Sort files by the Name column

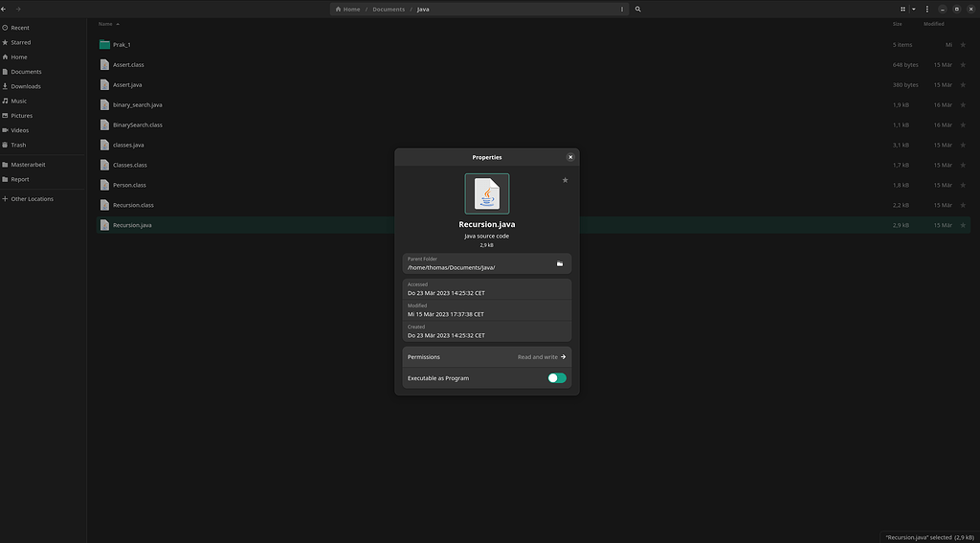click(105, 24)
